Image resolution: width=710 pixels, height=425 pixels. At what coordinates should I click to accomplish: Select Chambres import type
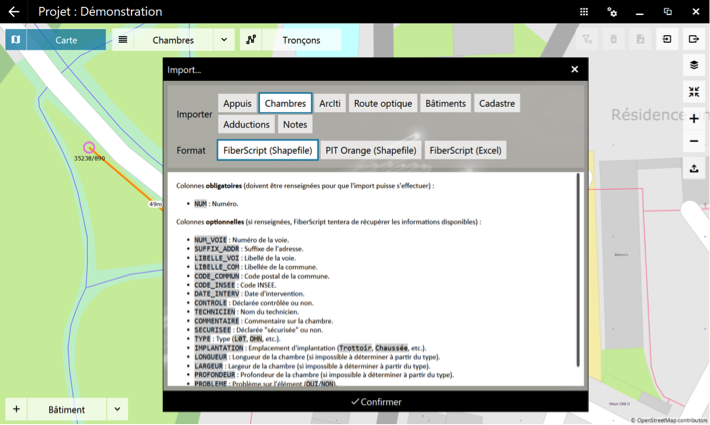(x=285, y=103)
